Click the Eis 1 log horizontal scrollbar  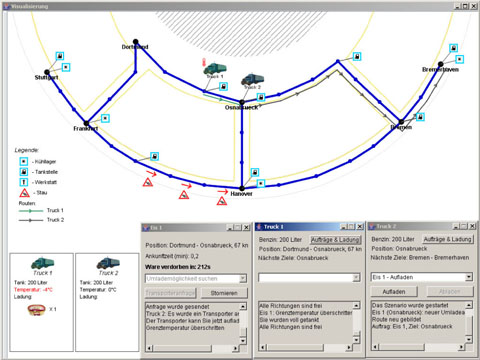[x=193, y=348]
